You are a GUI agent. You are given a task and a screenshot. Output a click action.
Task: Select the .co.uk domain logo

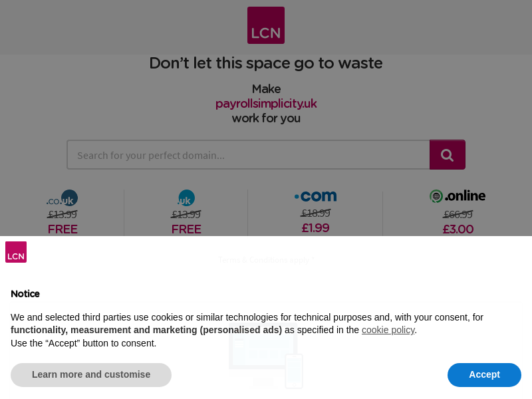pos(62,198)
